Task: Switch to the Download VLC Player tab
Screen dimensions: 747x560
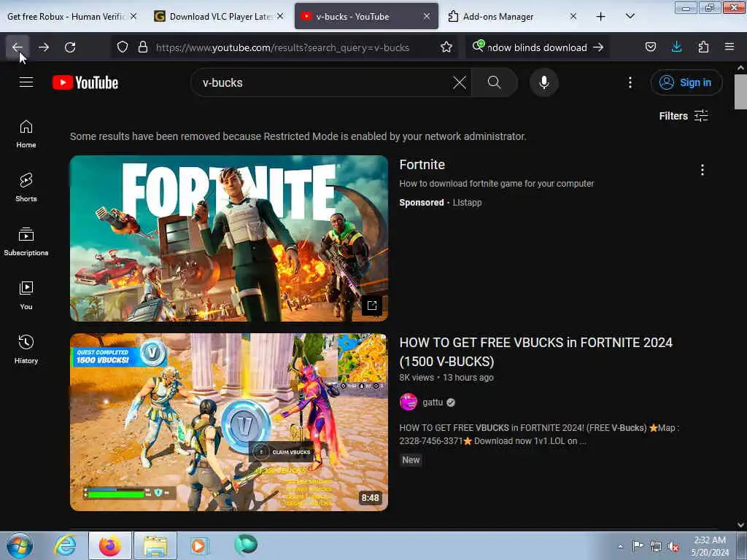Action: 220,17
